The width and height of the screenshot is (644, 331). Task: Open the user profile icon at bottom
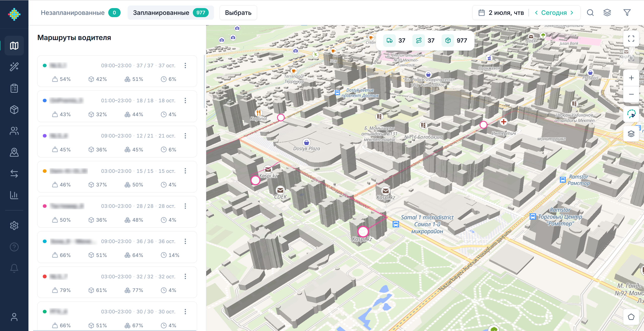(14, 317)
